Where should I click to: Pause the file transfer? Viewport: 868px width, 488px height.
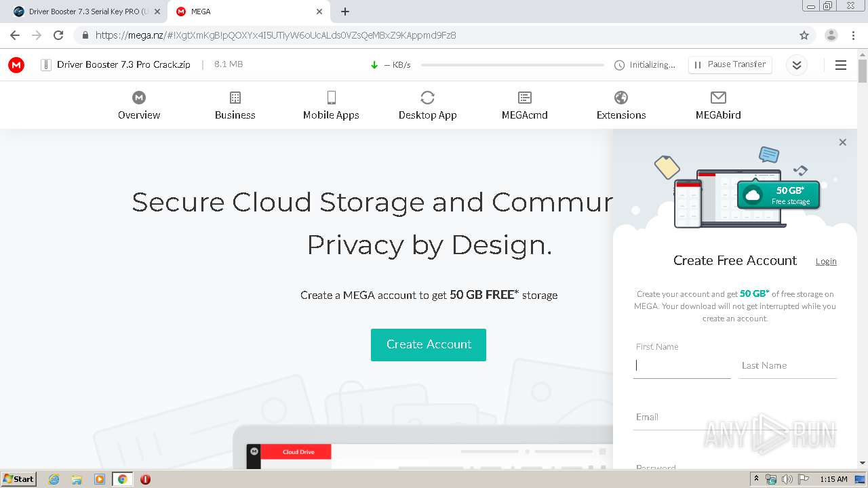point(730,64)
